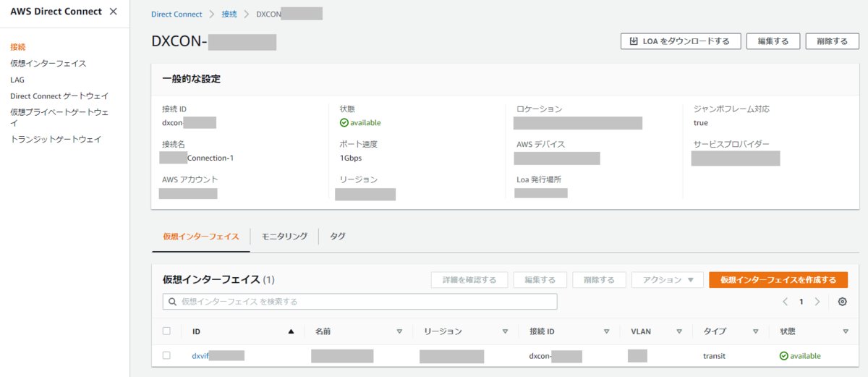Click page number 1 in pagination
868x377 pixels.
[801, 302]
